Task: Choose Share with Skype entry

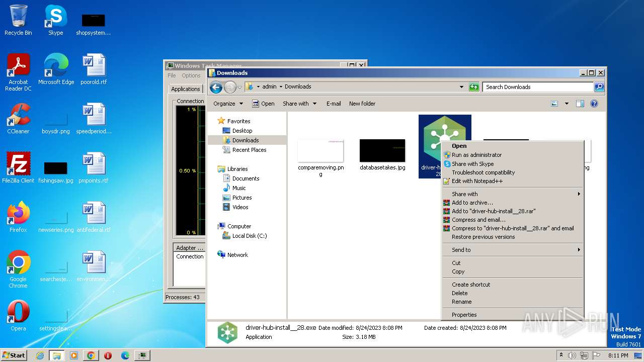Action: [512, 164]
